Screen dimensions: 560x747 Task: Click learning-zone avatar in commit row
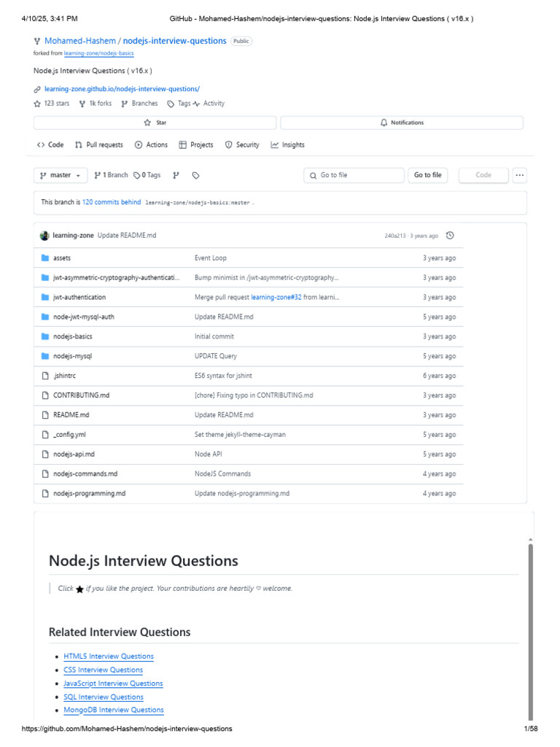tap(44, 236)
